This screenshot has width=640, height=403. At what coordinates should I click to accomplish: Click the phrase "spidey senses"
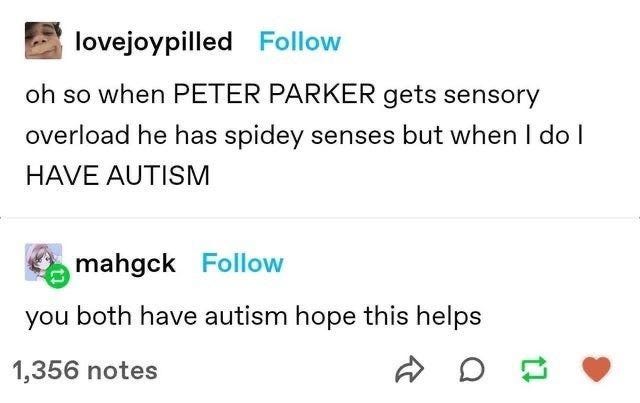(x=310, y=136)
